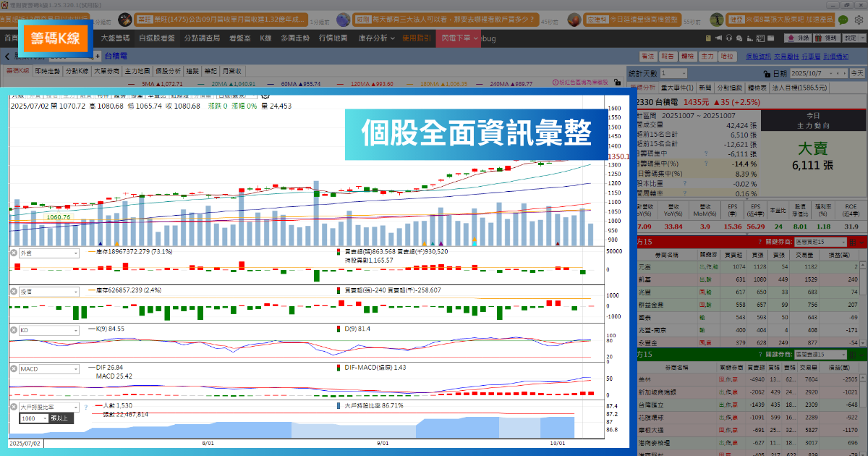Click the 升級 upgrade icon button
Viewport: 868px width, 456px height.
click(x=799, y=38)
